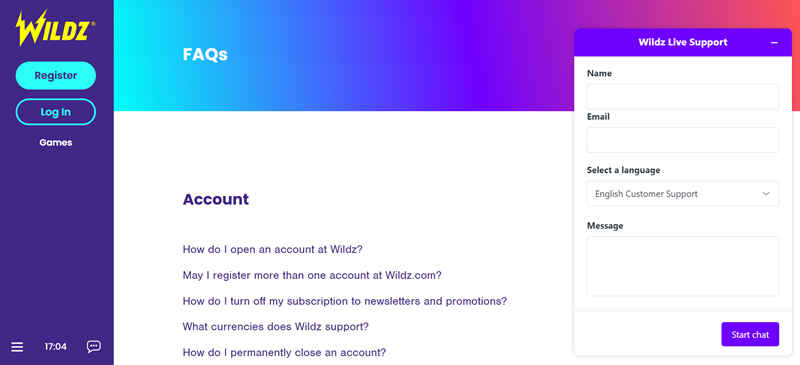Open the newsletters subscription question
The image size is (800, 365).
[344, 301]
